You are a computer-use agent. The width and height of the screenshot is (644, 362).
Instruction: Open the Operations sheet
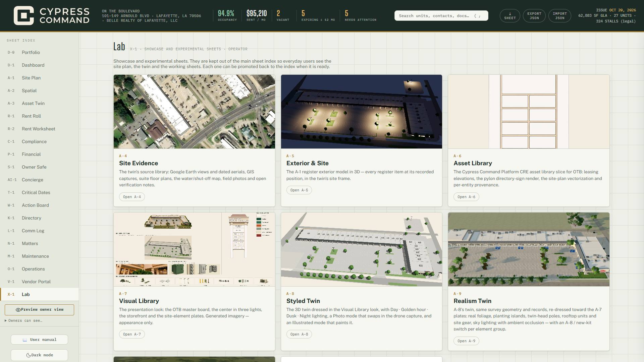(x=40, y=269)
